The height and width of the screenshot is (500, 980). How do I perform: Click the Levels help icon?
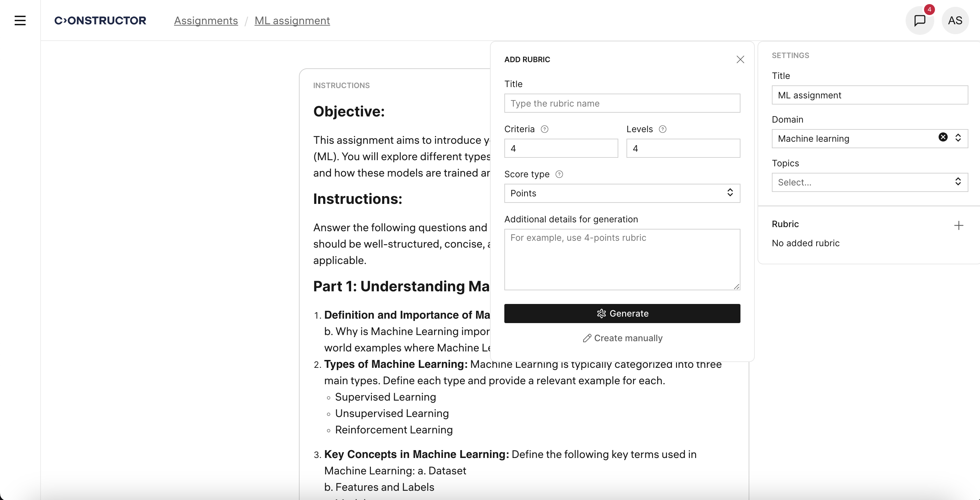[663, 129]
